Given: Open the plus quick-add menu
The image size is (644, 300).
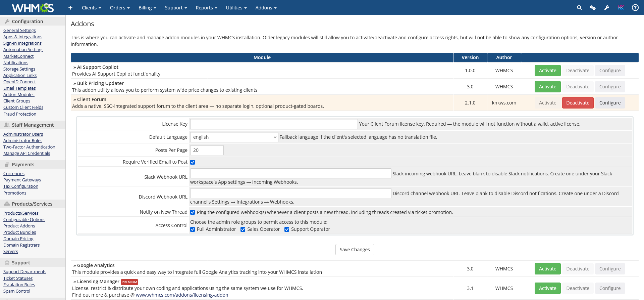Looking at the screenshot, I should [x=70, y=8].
